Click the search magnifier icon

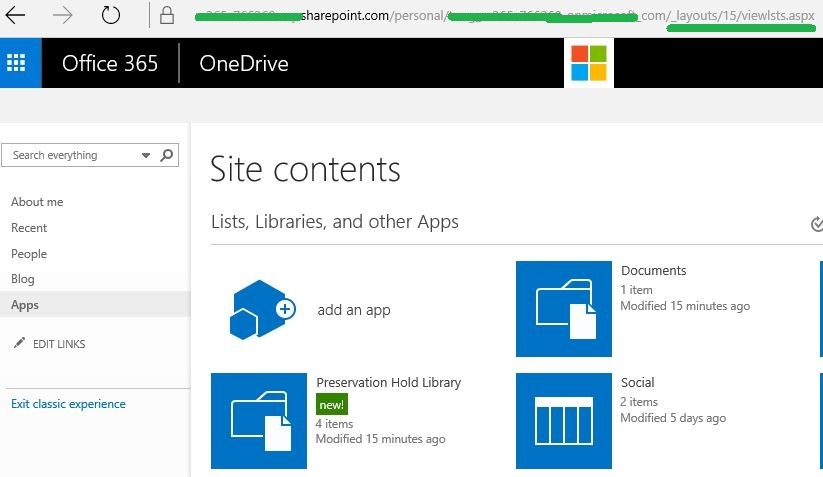[x=166, y=155]
